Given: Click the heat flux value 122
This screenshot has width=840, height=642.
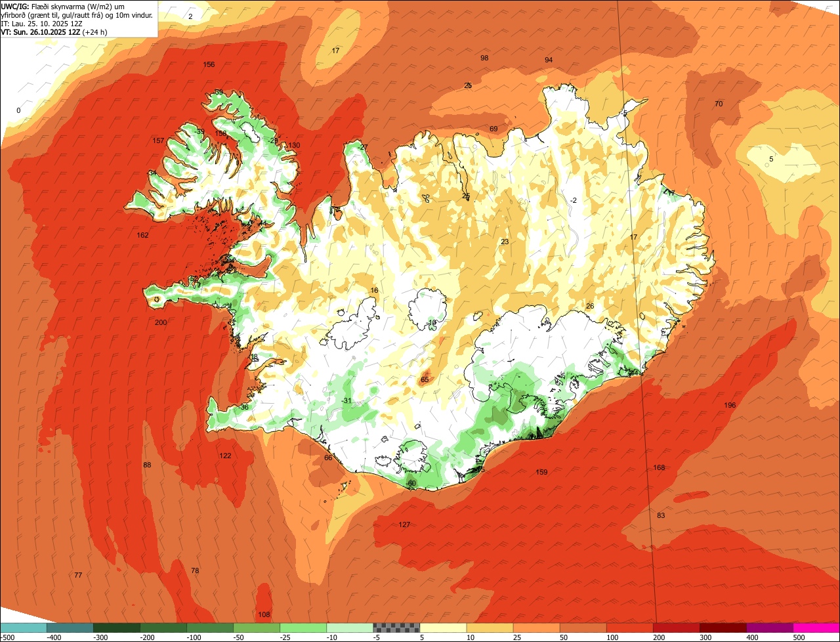Looking at the screenshot, I should pos(225,456).
